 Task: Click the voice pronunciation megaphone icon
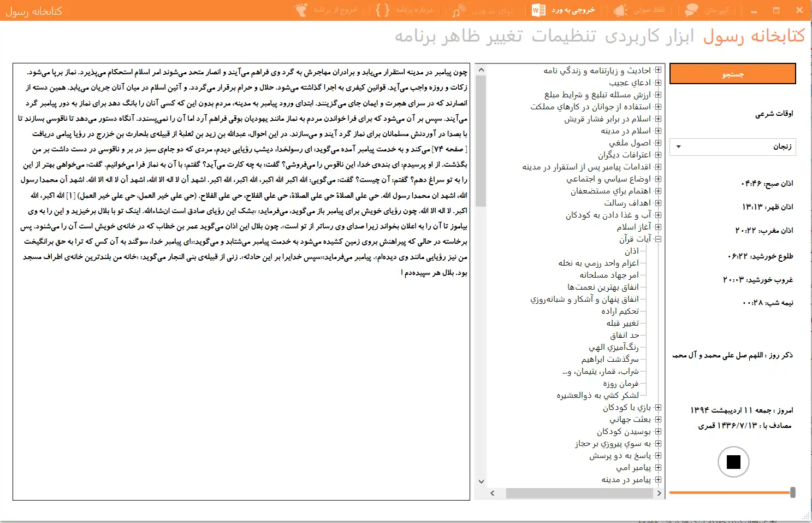pyautogui.click(x=621, y=10)
